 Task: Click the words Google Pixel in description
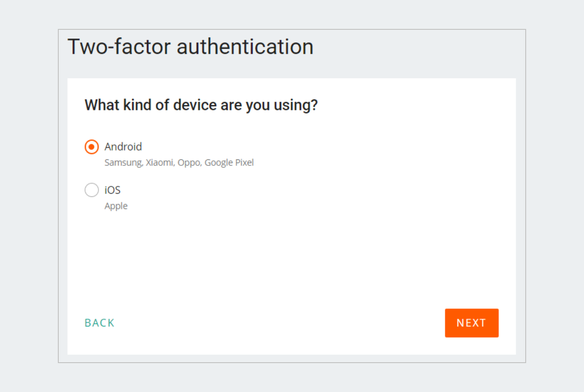point(229,162)
